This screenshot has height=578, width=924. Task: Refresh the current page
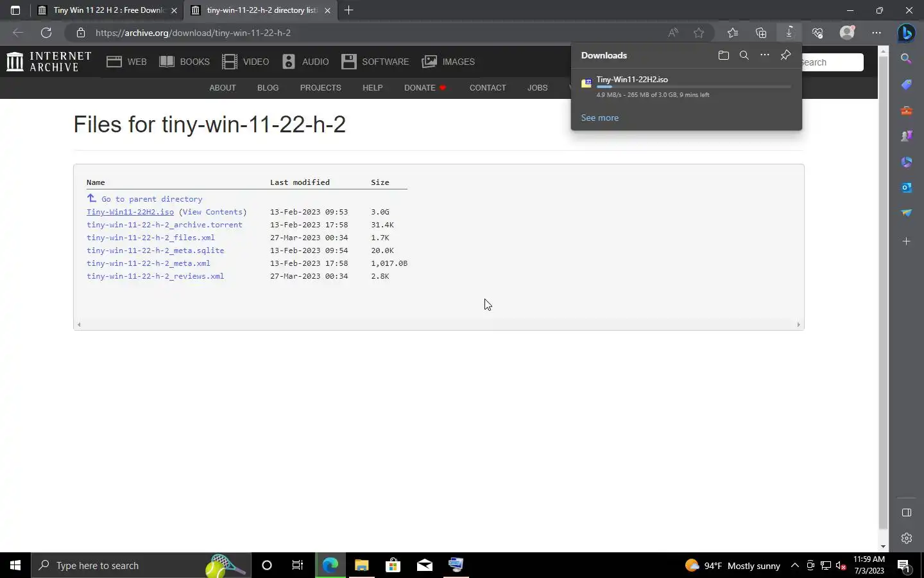click(46, 33)
